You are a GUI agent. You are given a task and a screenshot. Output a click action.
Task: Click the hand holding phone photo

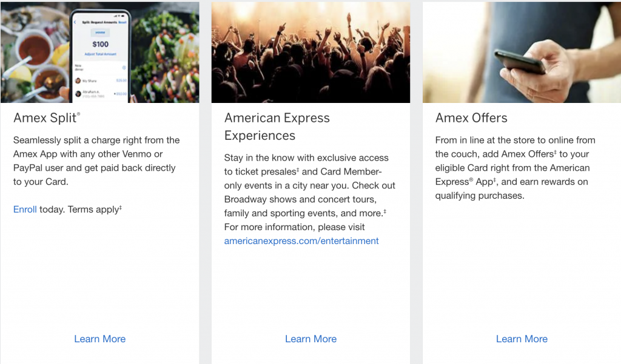pos(522,52)
